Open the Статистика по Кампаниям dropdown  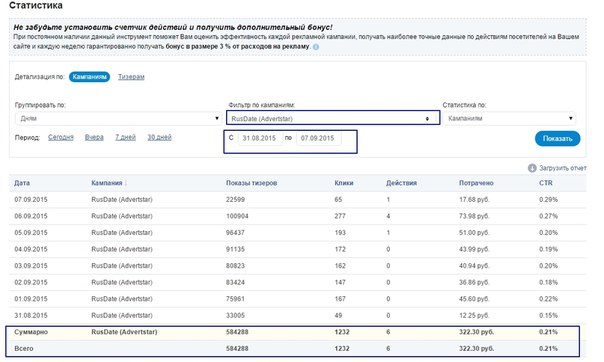coord(509,118)
